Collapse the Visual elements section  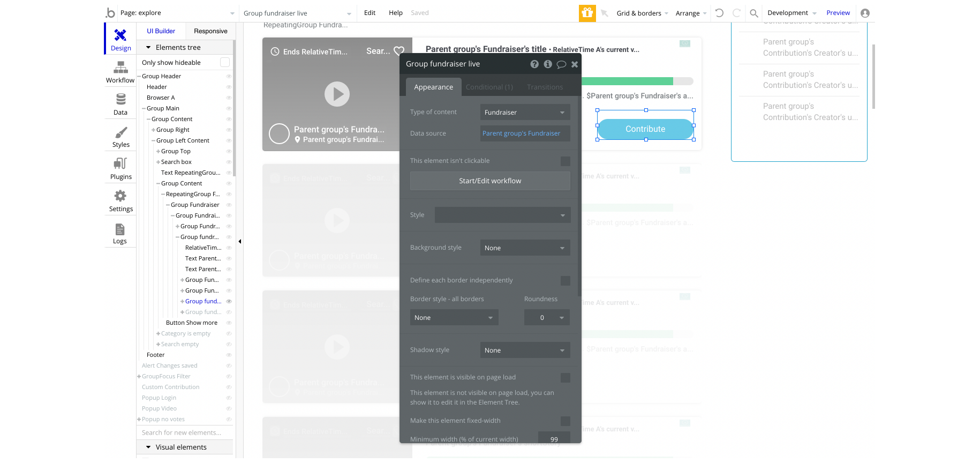tap(148, 447)
